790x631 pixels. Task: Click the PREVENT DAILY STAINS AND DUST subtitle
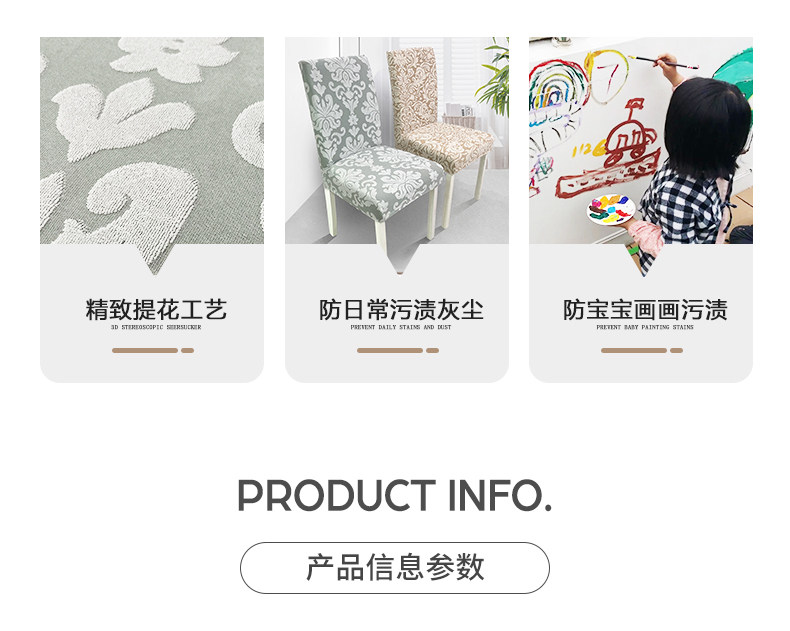click(x=401, y=328)
